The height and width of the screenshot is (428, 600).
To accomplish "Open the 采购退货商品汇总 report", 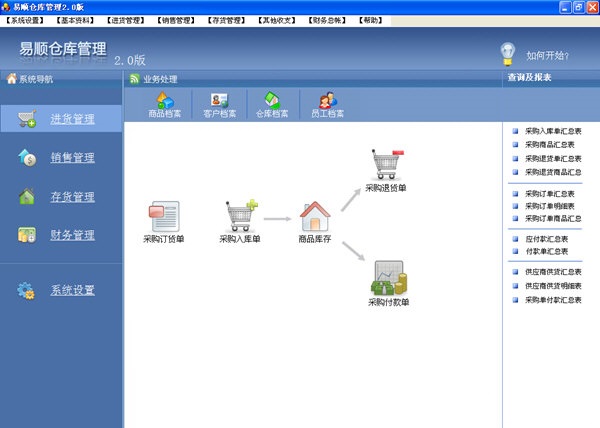I will [553, 172].
